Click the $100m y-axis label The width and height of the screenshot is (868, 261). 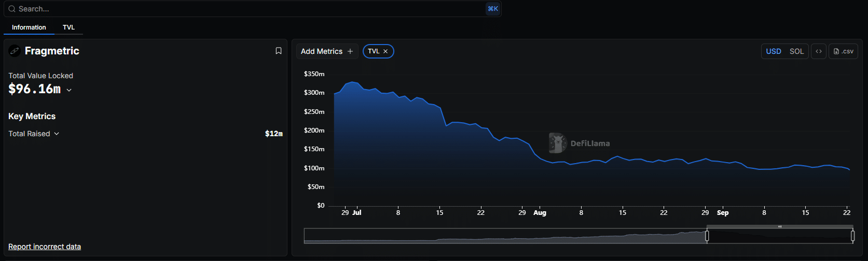(x=314, y=168)
